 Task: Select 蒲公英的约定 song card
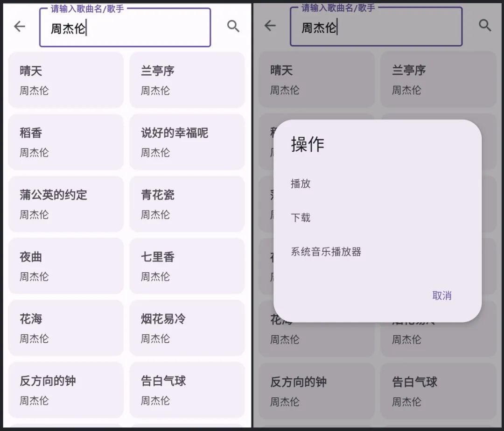coord(66,204)
